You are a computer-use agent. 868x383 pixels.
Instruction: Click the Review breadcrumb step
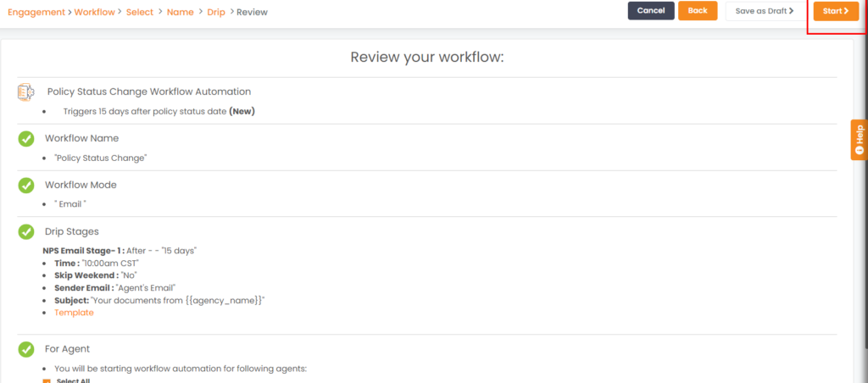click(252, 12)
